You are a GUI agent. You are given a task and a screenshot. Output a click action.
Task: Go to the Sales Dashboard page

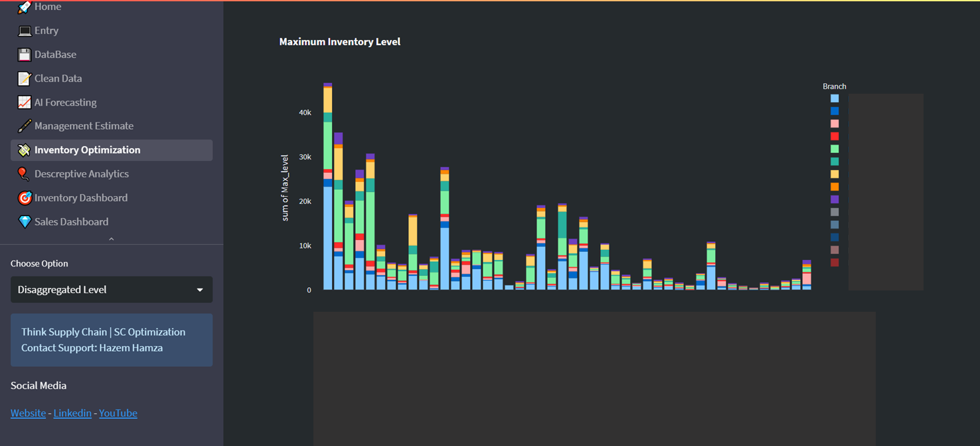tap(71, 222)
